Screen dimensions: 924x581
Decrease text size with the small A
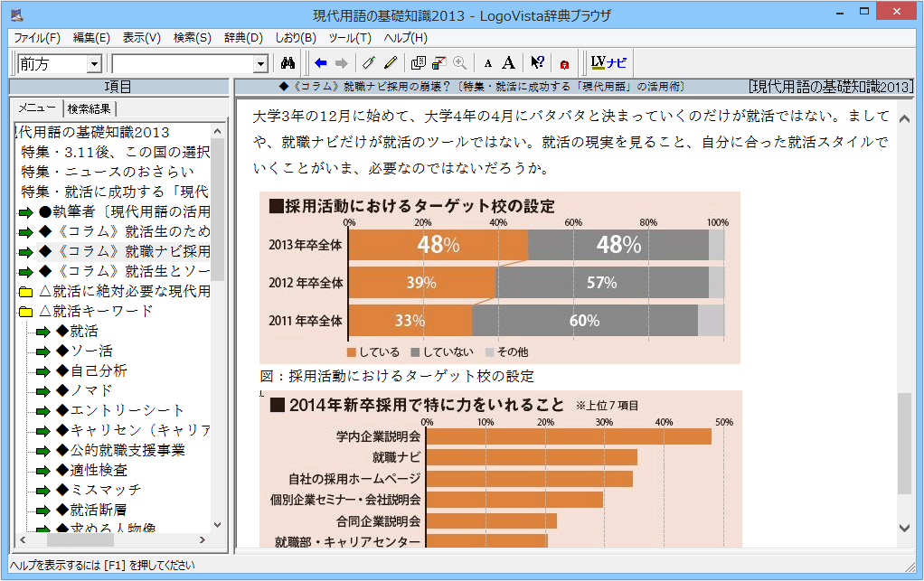pos(488,63)
